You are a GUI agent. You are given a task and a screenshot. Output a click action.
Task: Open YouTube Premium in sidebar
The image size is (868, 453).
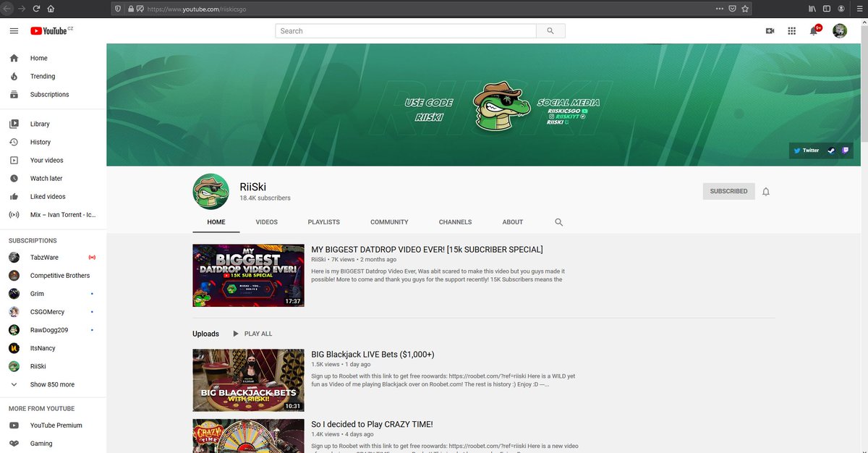coord(53,426)
